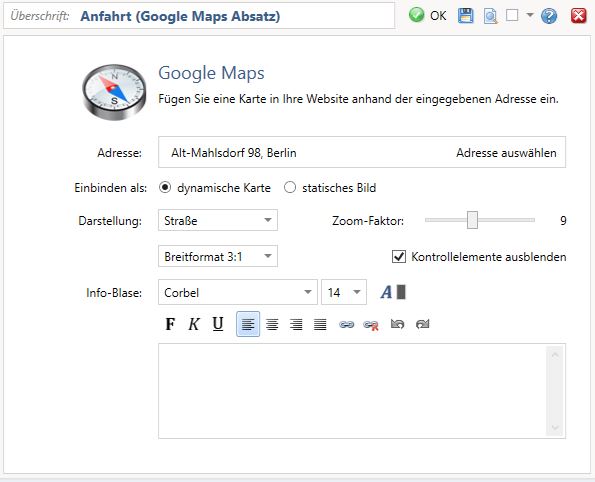This screenshot has height=482, width=595.
Task: Click the text area scrollbar down arrow
Action: 555,428
